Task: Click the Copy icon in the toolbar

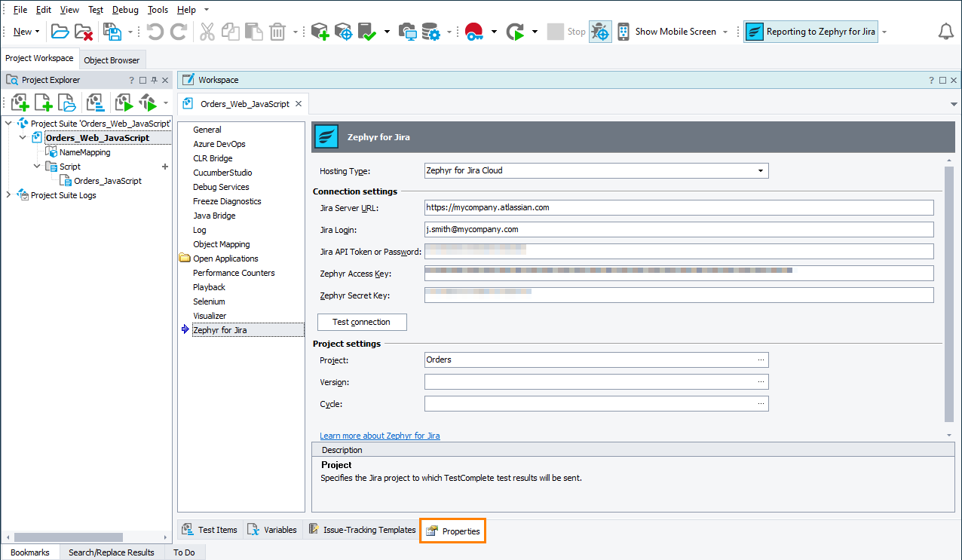Action: click(231, 32)
